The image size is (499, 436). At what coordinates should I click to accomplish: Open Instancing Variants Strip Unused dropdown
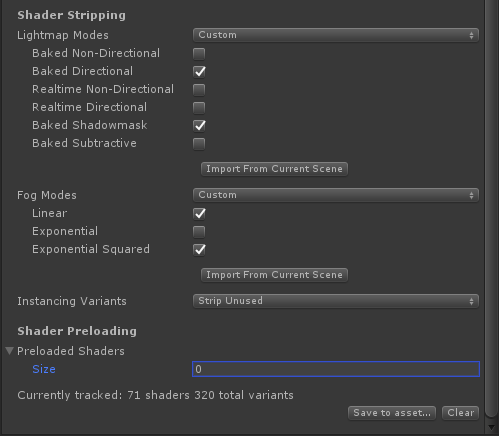[336, 301]
